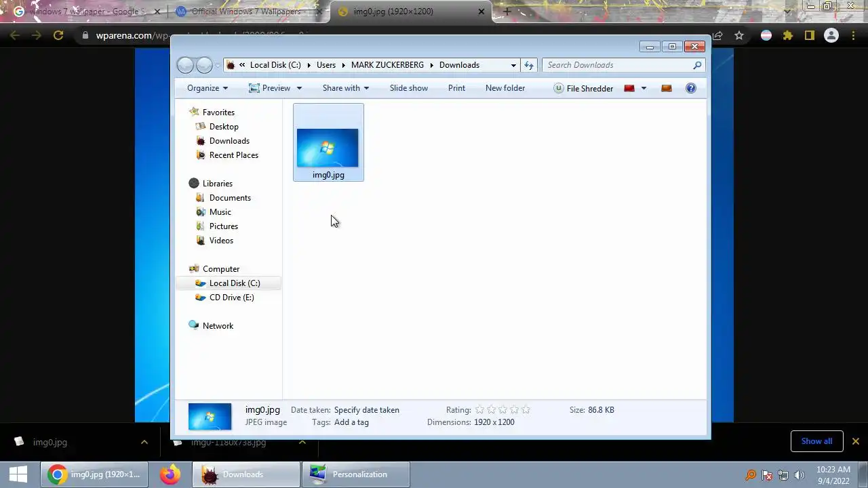Image resolution: width=868 pixels, height=488 pixels.
Task: Click the Change your view icon
Action: (629, 88)
